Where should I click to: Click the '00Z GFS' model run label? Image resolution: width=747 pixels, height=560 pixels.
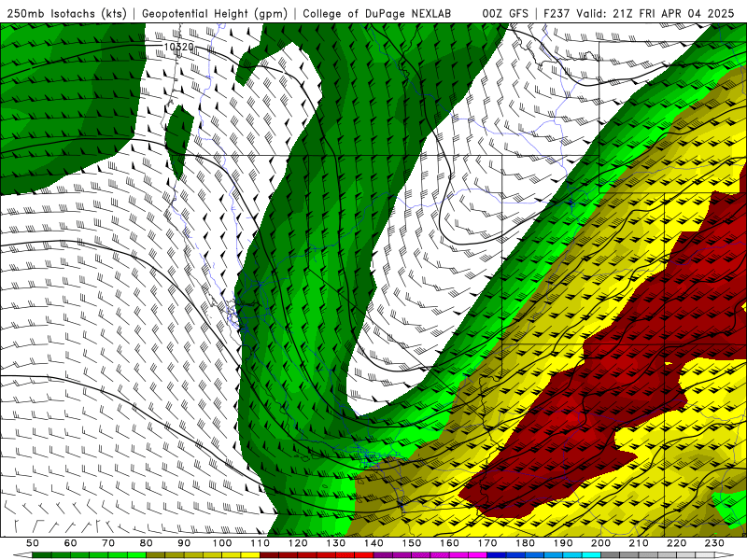(505, 14)
